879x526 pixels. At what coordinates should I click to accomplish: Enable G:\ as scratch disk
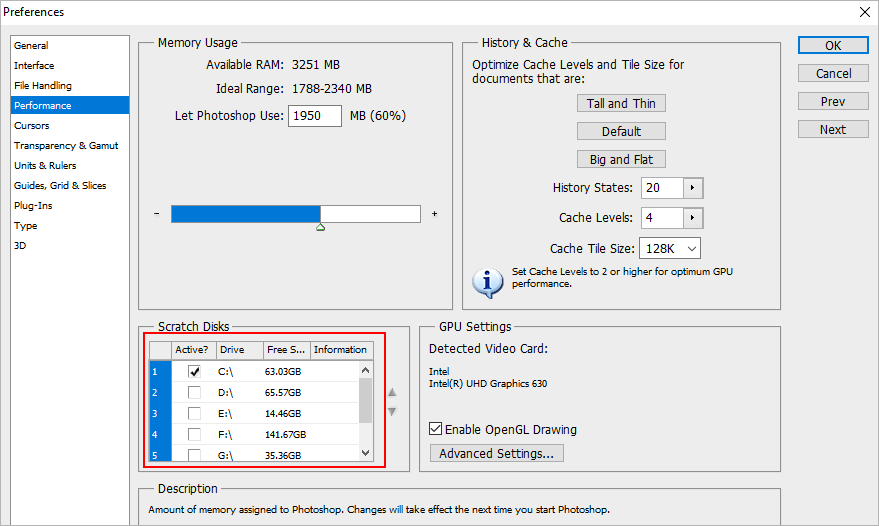195,455
